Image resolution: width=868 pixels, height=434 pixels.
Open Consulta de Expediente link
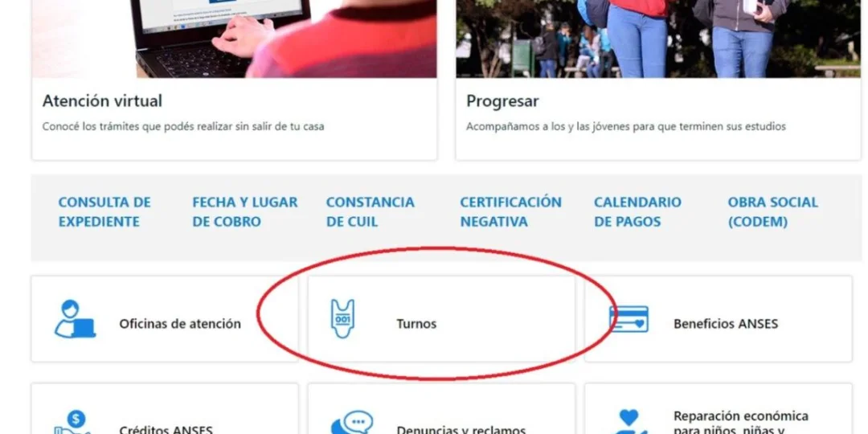point(104,212)
